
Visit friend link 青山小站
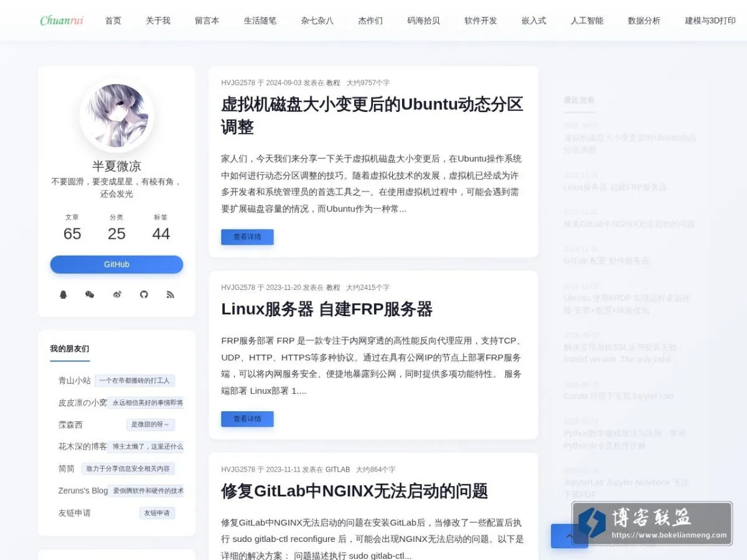pyautogui.click(x=75, y=380)
